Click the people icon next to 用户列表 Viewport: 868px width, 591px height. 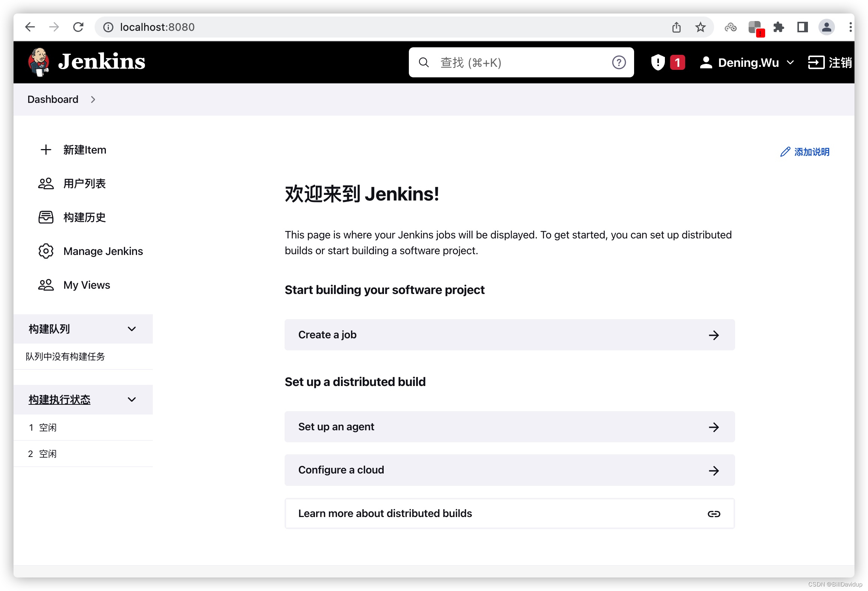click(x=46, y=184)
